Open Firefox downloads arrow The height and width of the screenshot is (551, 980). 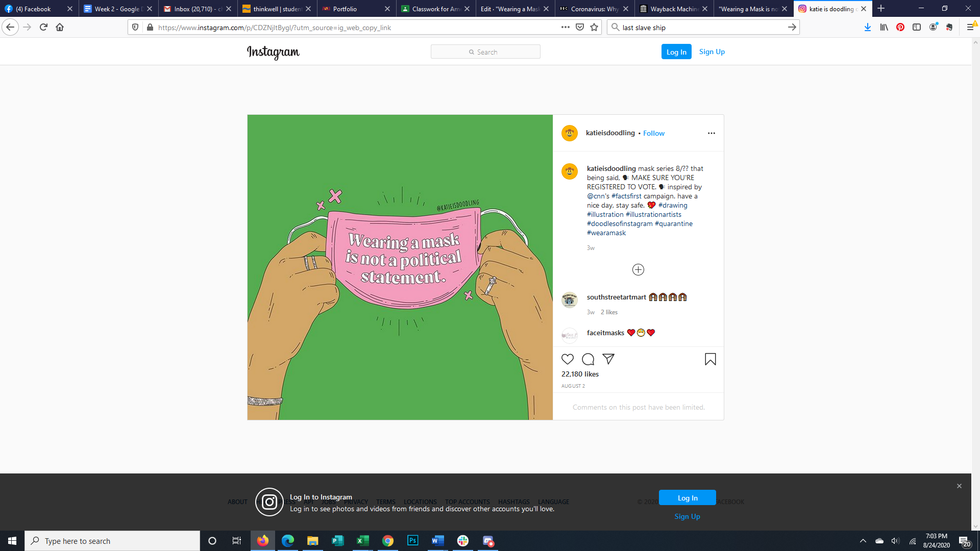pyautogui.click(x=867, y=27)
